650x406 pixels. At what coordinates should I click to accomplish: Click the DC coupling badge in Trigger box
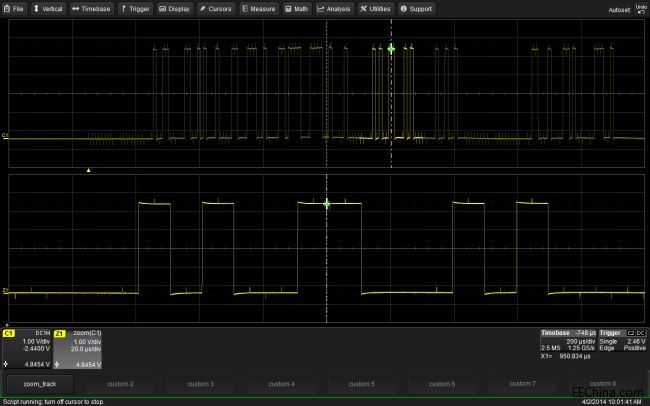coord(641,333)
